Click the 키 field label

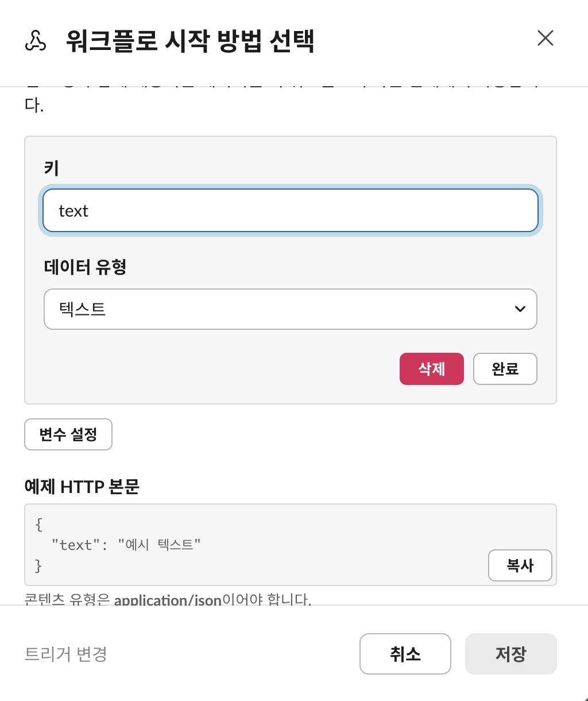pyautogui.click(x=52, y=168)
